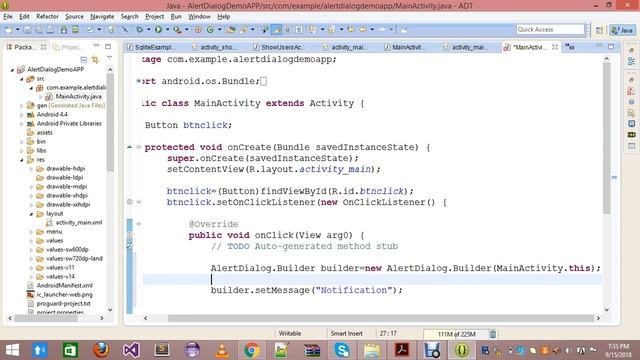Open the Refactor menu
640x360 pixels.
pyautogui.click(x=47, y=17)
